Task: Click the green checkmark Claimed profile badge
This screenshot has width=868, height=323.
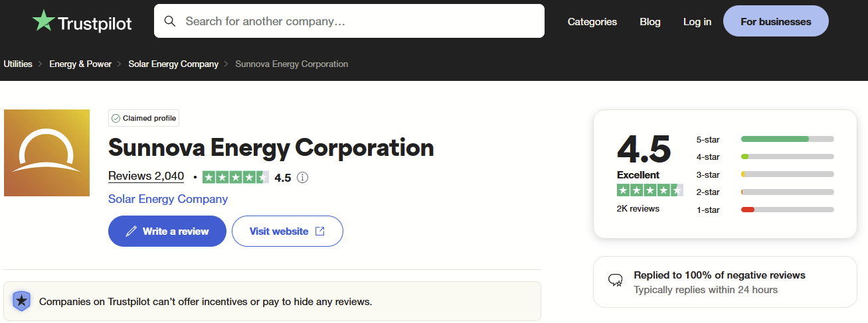Action: [x=143, y=118]
